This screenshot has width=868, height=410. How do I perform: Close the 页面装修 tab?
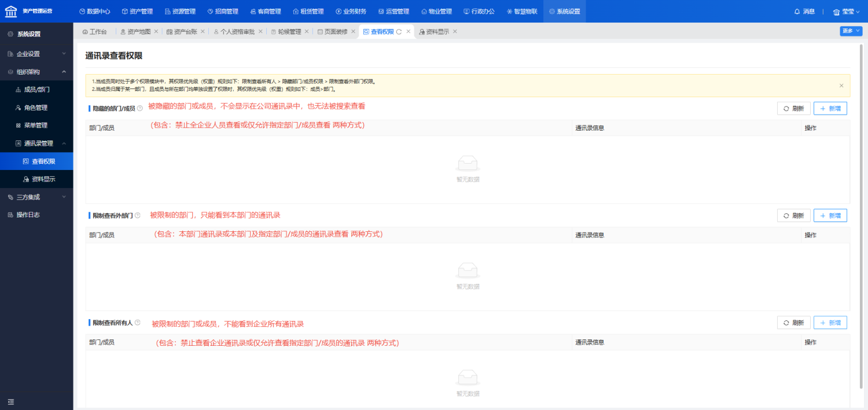pos(353,32)
